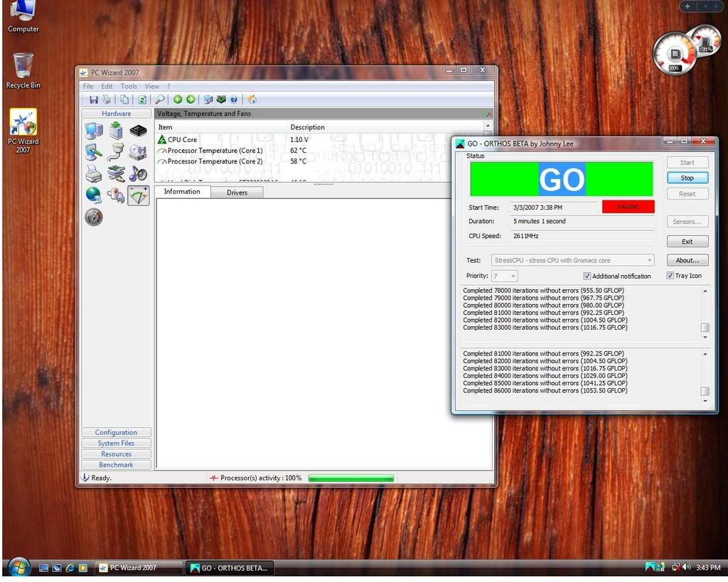Click the Save floppy disk toolbar icon
The height and width of the screenshot is (582, 728).
(94, 99)
